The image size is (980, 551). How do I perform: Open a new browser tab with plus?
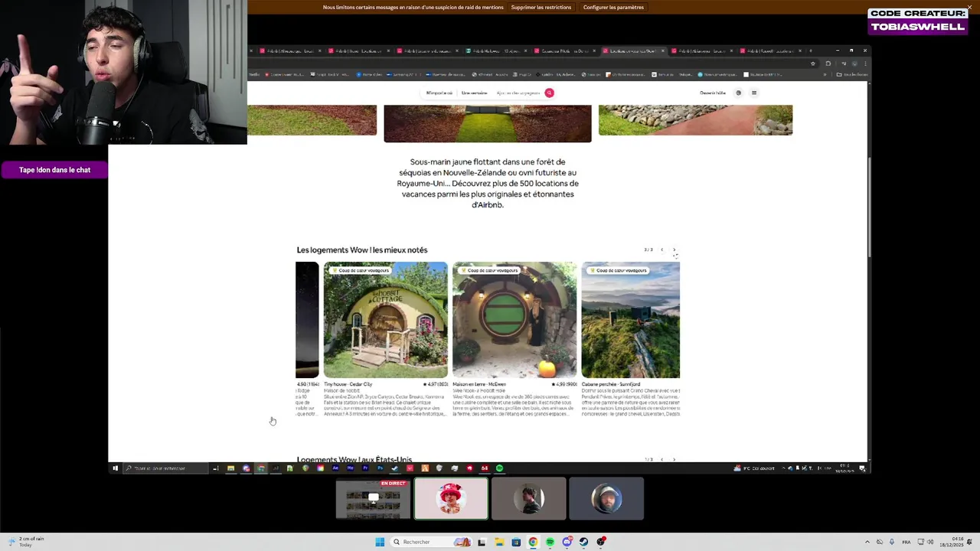coord(810,51)
